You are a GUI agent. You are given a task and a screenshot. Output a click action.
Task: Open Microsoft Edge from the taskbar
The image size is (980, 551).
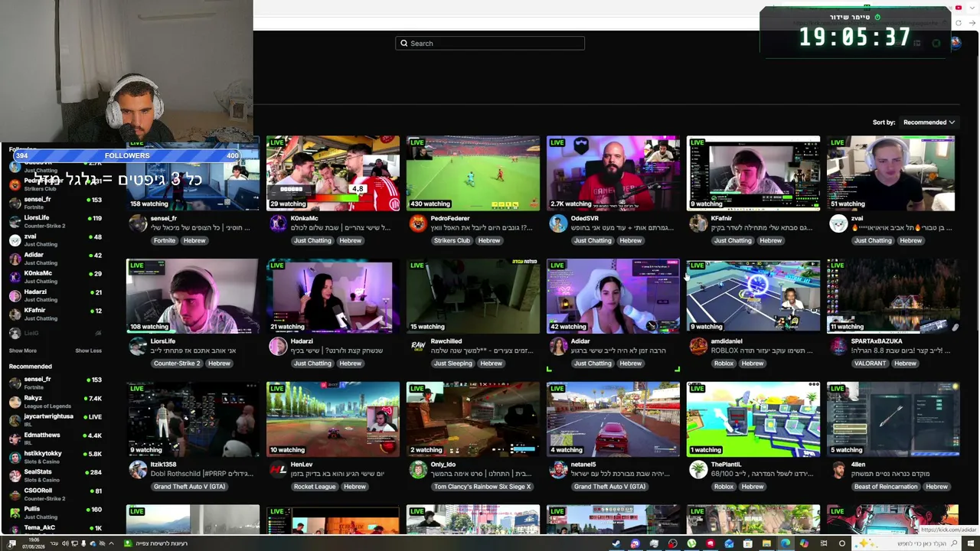[x=786, y=543]
